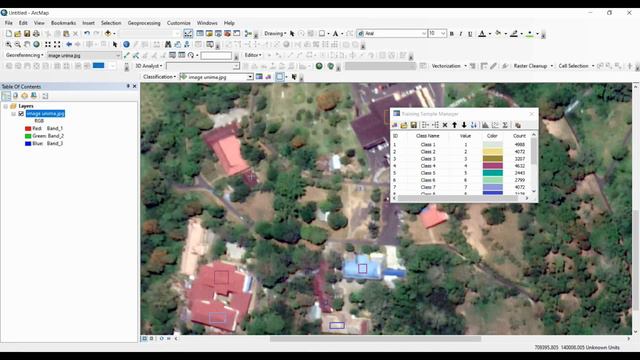This screenshot has height=360, width=640.
Task: Open the Training Sample Manager icon
Action: coord(259,77)
